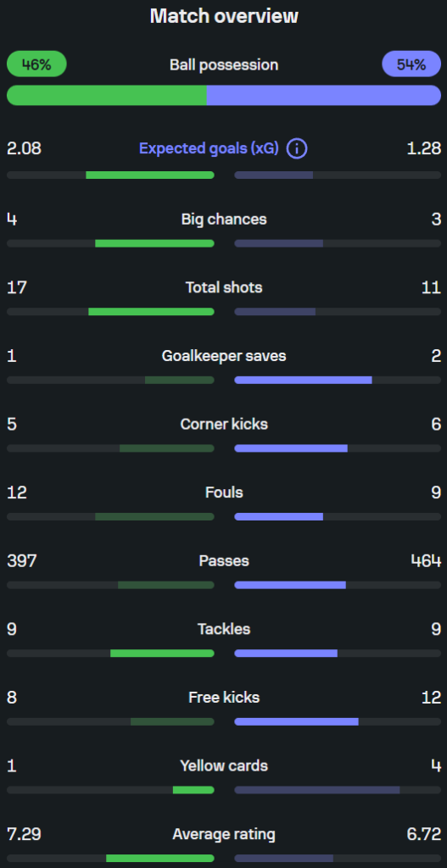The height and width of the screenshot is (868, 447).
Task: Click the 2.08 home xG value
Action: [24, 149]
